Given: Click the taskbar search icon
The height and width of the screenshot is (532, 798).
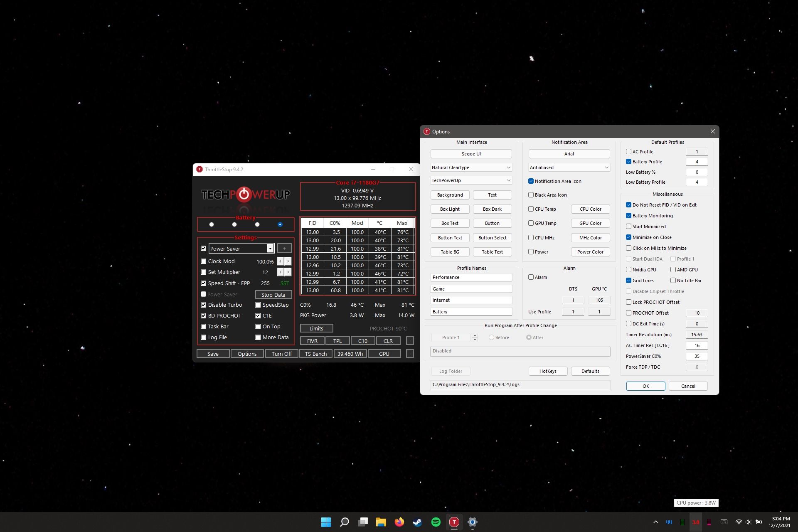Looking at the screenshot, I should 344,522.
